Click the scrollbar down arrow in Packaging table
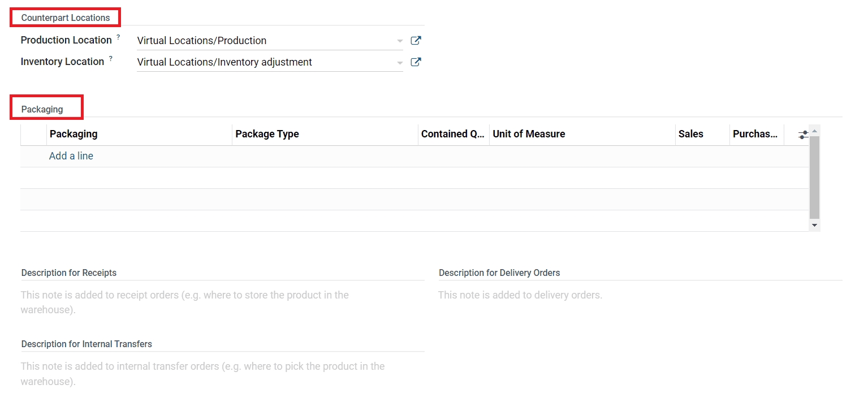 pos(814,225)
